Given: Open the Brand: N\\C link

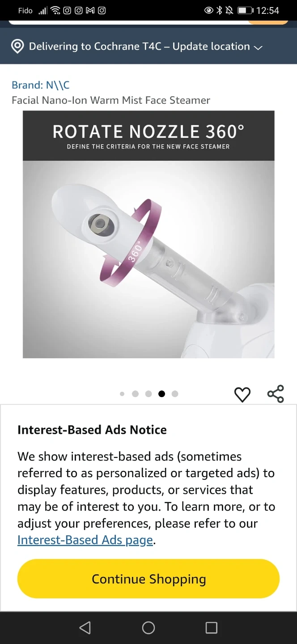Looking at the screenshot, I should point(41,85).
